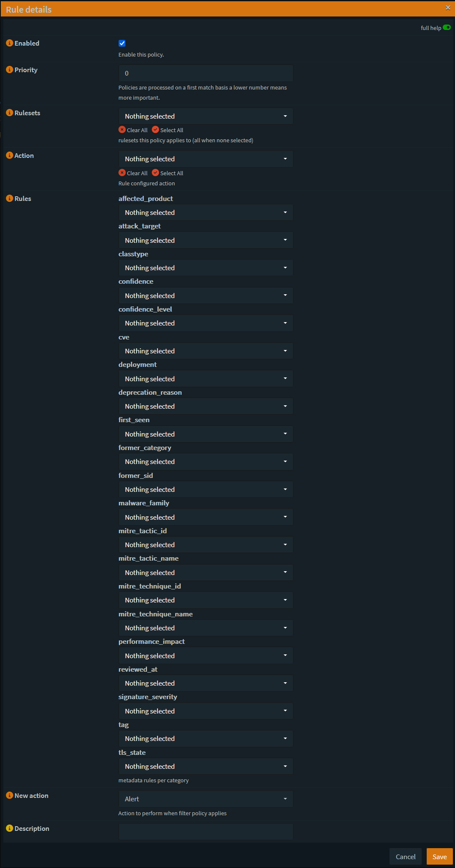Click the info icon beside Priority
This screenshot has width=455, height=868.
9,70
